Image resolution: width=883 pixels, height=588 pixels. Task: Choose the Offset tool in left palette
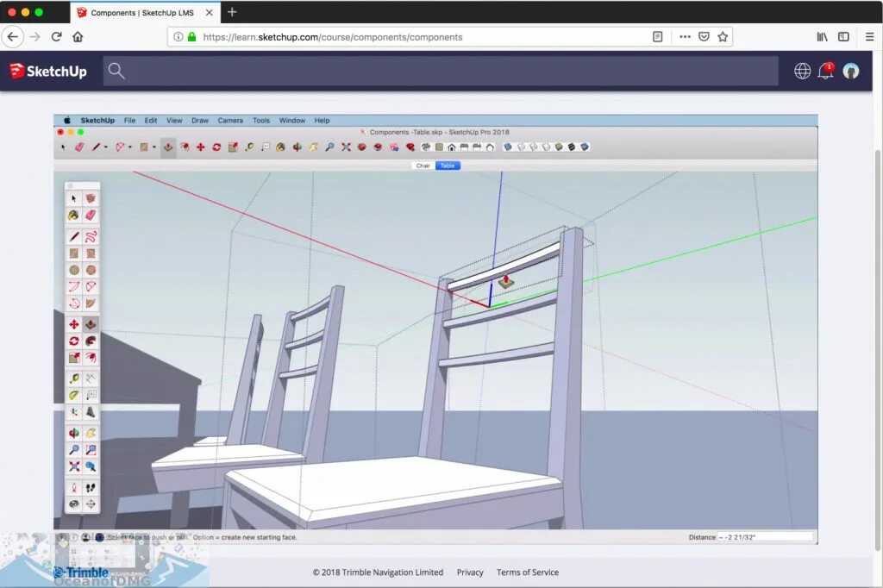coord(90,358)
